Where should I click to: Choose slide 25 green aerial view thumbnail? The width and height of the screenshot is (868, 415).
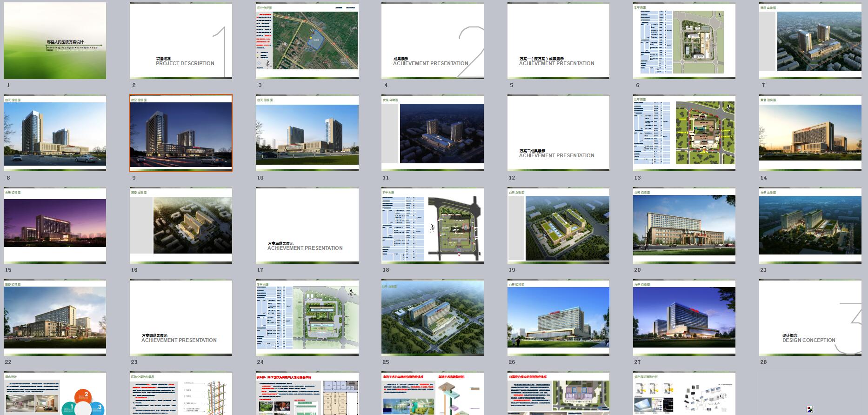pos(433,318)
